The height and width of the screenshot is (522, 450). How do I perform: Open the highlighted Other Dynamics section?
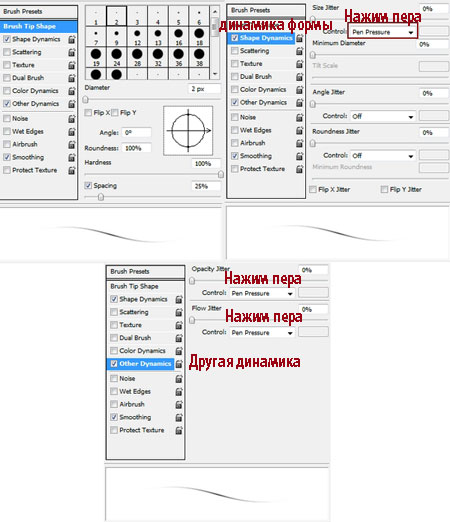click(141, 364)
